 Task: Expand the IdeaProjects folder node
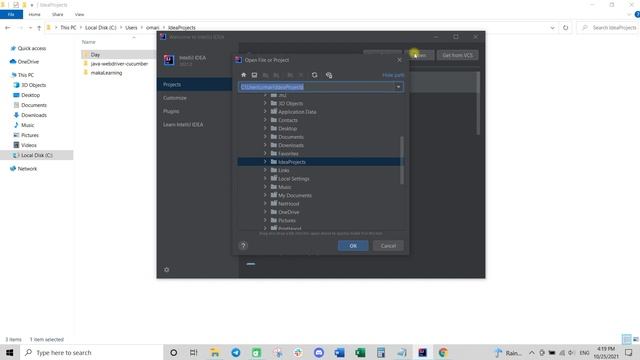click(265, 162)
